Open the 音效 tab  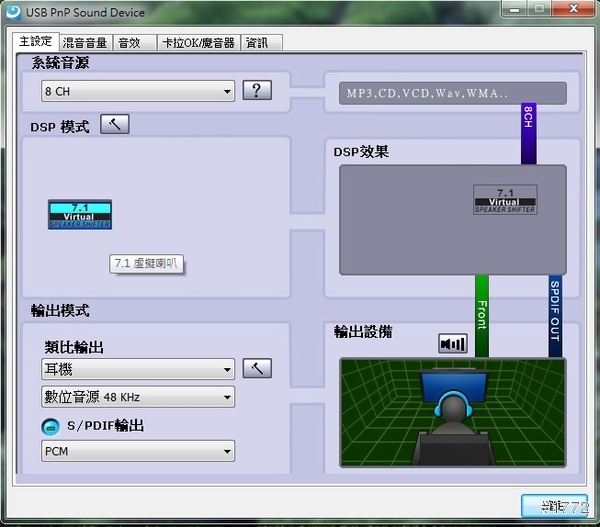pos(129,43)
